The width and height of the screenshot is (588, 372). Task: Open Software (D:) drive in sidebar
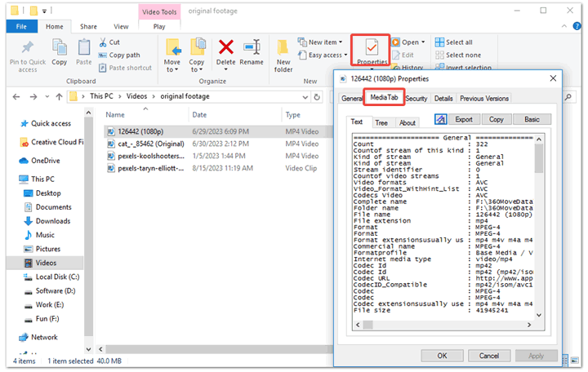(50, 291)
